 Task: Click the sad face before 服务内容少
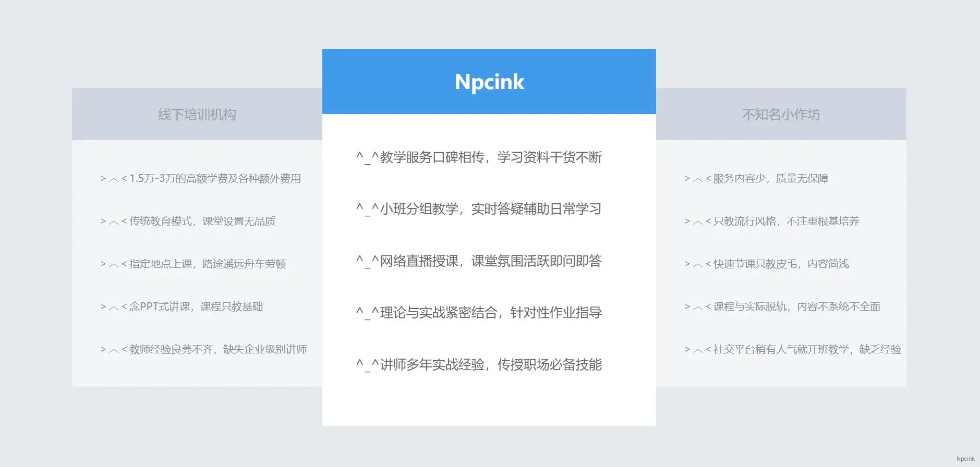click(697, 179)
